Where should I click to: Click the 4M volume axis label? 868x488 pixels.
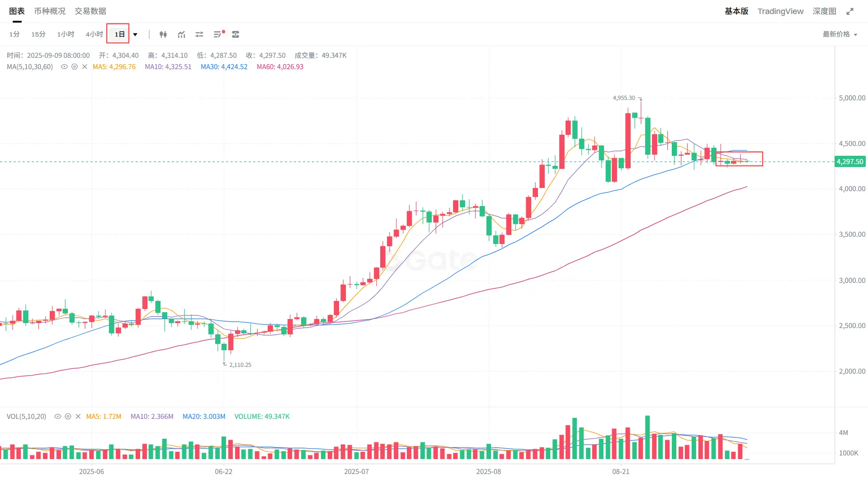843,433
